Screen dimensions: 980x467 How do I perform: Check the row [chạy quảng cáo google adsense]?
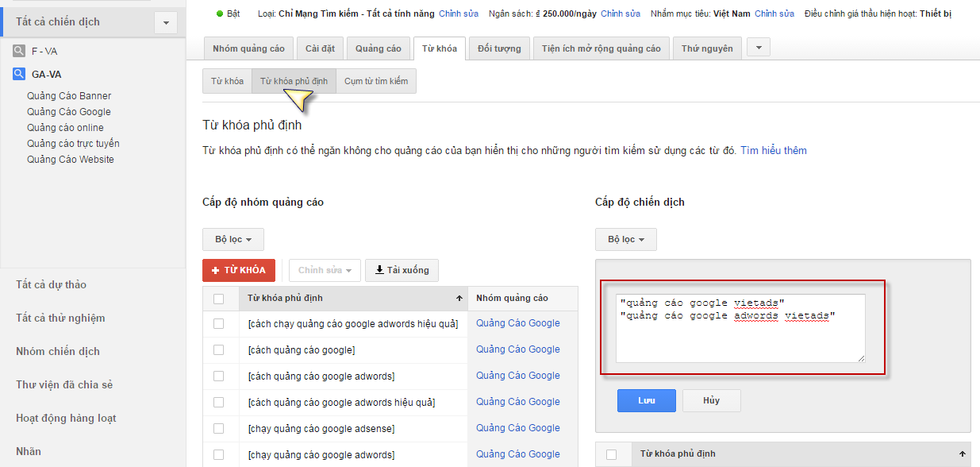219,428
